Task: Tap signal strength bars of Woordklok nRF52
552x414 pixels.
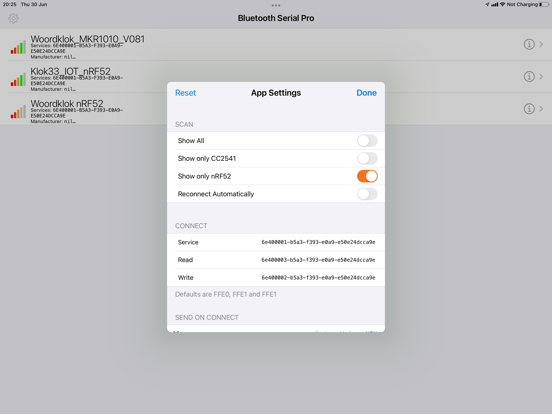Action: click(18, 112)
